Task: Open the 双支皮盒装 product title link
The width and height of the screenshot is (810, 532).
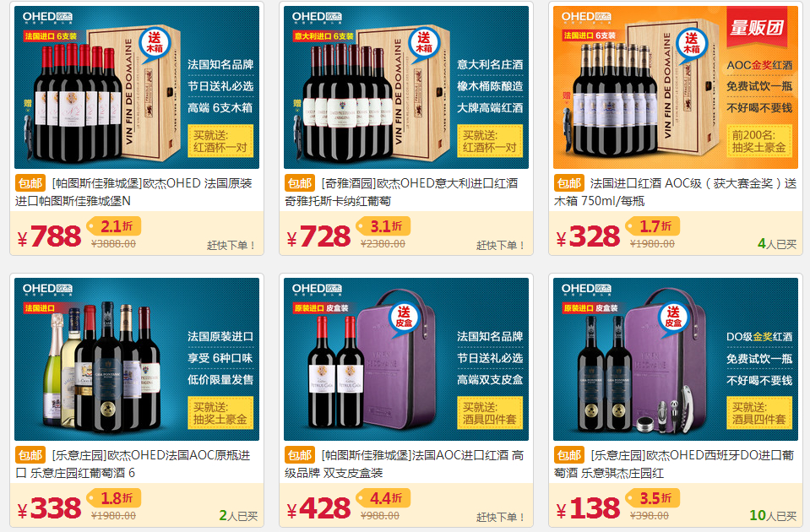Action: [x=405, y=464]
